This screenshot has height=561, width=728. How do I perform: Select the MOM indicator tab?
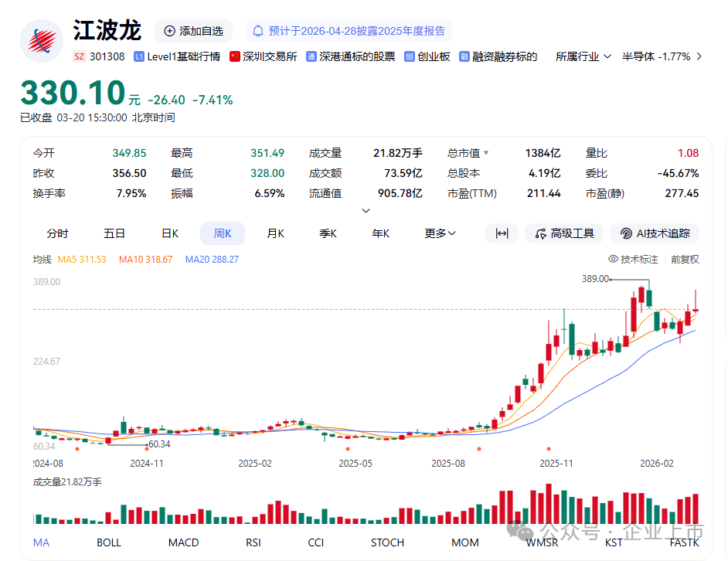coord(465,542)
